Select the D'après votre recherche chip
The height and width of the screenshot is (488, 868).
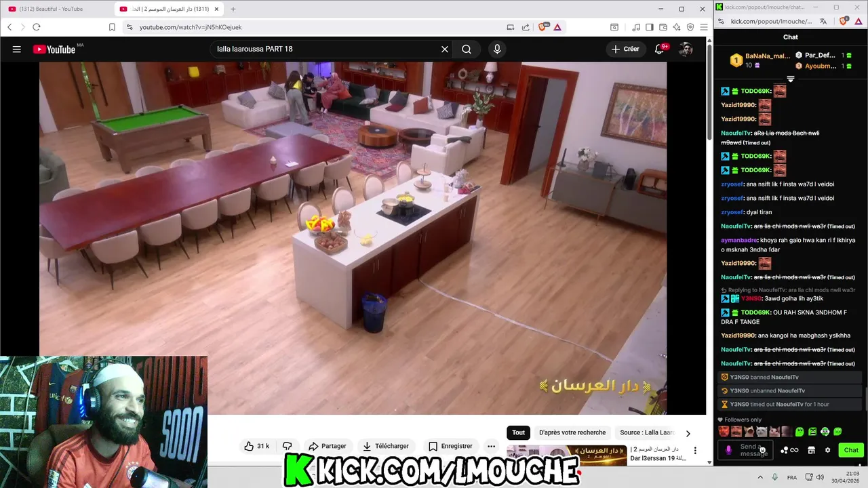pos(572,432)
